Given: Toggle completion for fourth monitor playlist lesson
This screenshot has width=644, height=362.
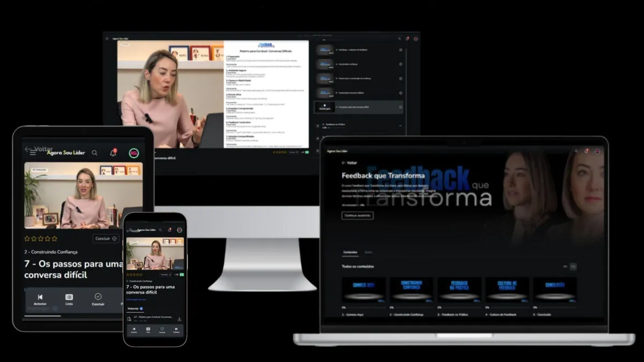Looking at the screenshot, I should point(401,93).
